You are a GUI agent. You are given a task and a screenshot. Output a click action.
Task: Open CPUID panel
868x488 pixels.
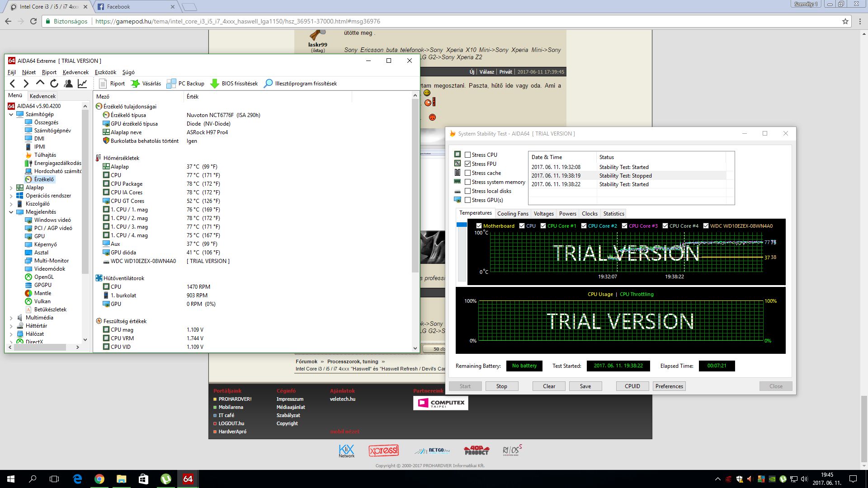pos(632,386)
